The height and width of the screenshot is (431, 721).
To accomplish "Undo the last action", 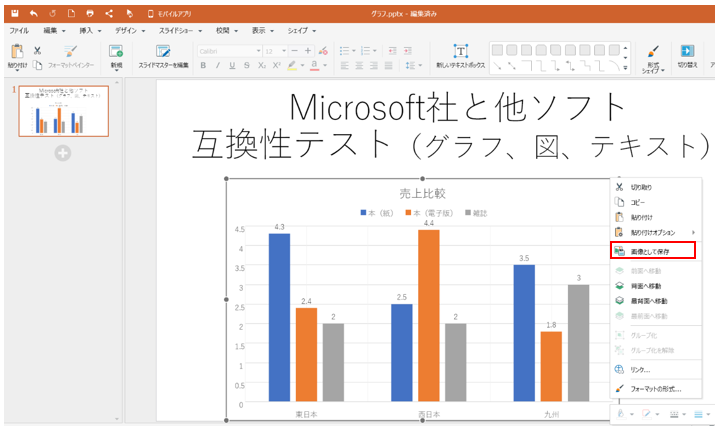I will (x=33, y=14).
